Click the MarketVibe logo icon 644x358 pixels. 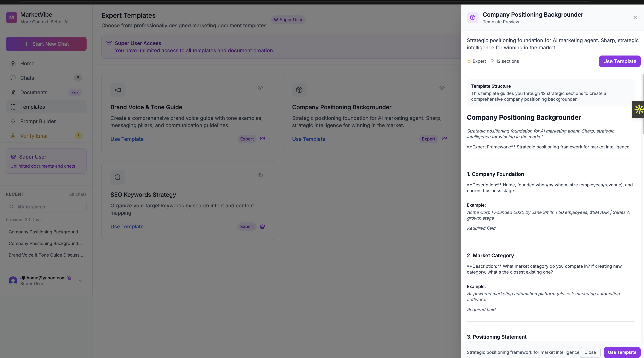12,18
